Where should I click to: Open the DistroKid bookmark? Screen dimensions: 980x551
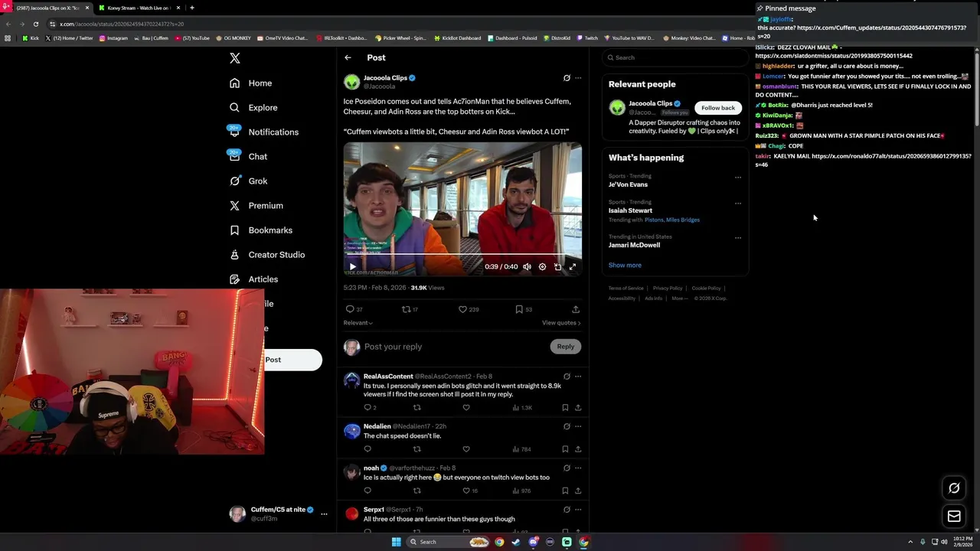pos(557,38)
